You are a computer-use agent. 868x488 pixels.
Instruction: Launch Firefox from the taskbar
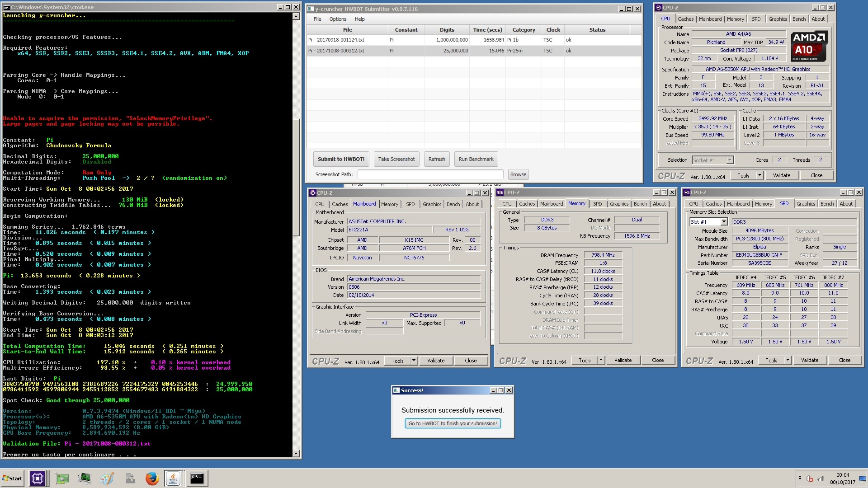pos(152,479)
